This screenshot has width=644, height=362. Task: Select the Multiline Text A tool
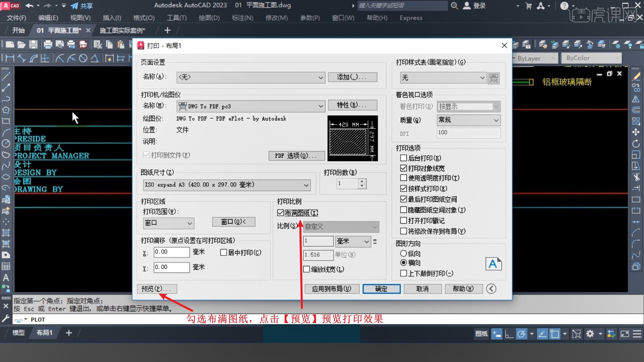coord(6,278)
